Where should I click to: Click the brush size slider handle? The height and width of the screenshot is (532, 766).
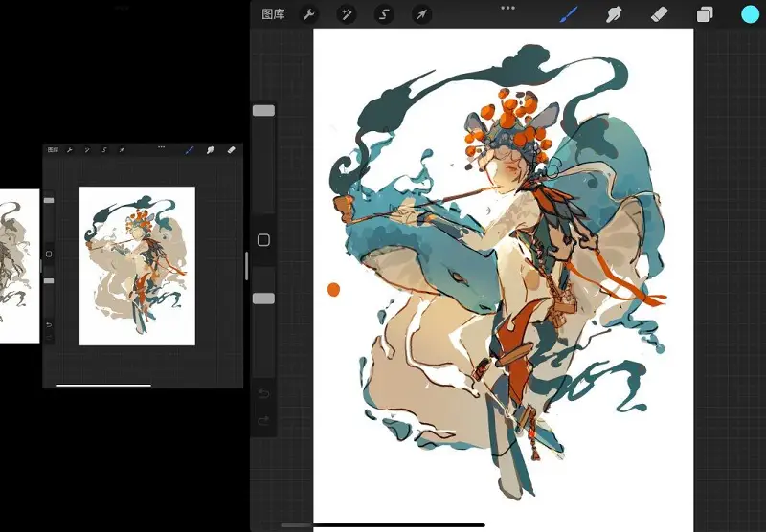pos(264,111)
